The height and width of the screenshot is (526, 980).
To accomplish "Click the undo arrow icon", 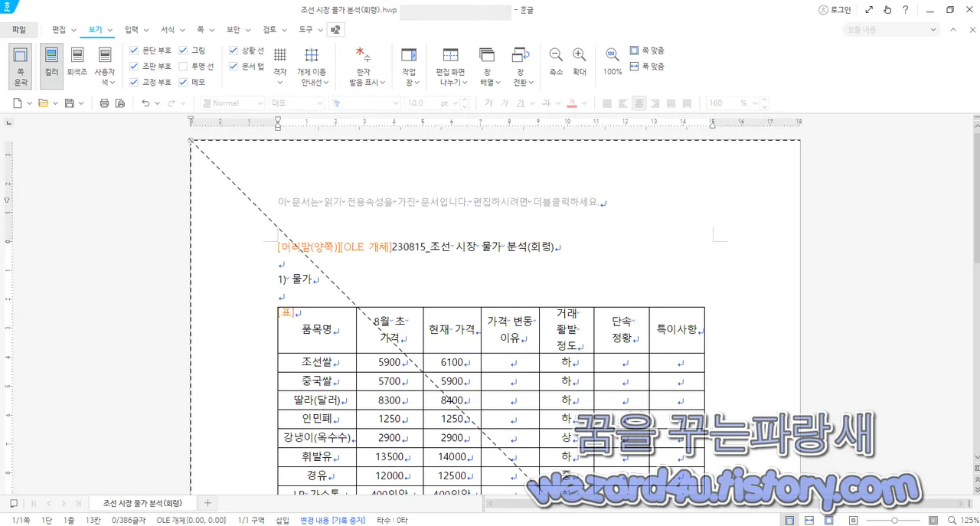I will click(145, 103).
